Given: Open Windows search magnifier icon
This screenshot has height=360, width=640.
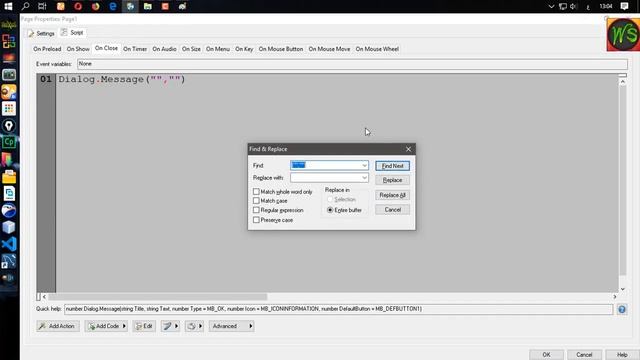Looking at the screenshot, I should tap(25, 6).
